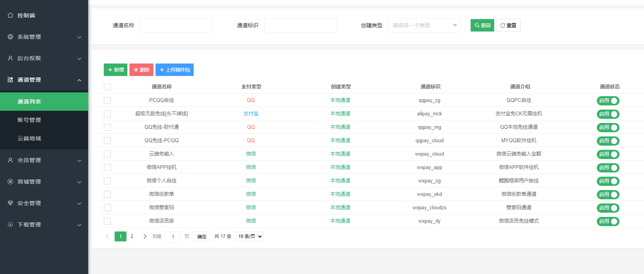Toggle the 启用 switch for wxpay_dy
This screenshot has height=274, width=644.
point(608,221)
